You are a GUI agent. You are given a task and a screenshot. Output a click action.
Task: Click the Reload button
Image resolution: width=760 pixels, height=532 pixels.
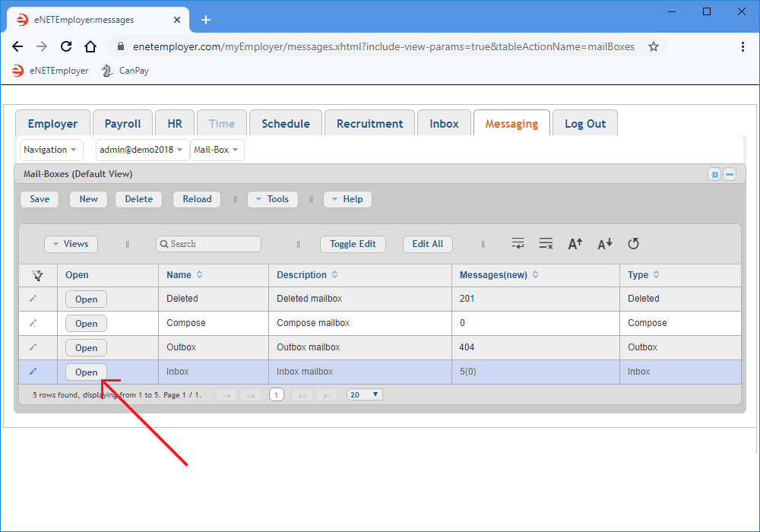[x=197, y=199]
